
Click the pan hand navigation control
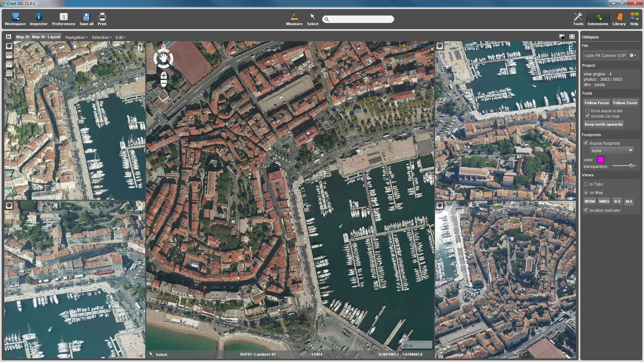[x=163, y=59]
